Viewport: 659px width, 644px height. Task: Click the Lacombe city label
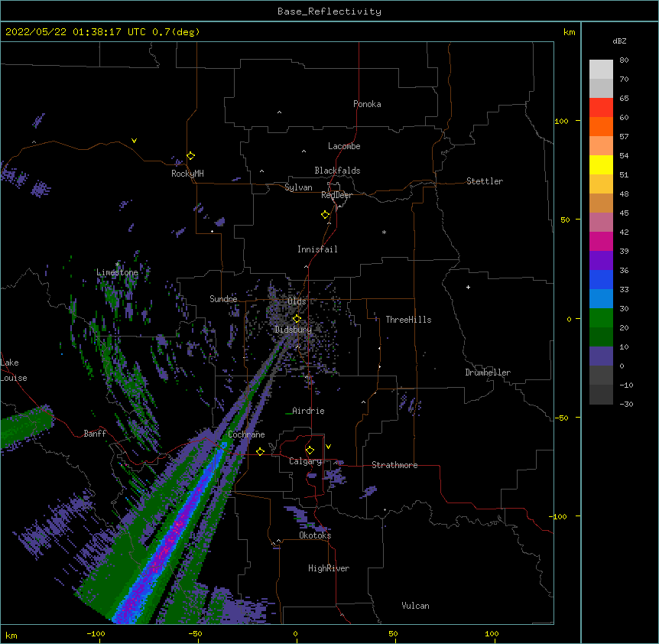pos(344,146)
